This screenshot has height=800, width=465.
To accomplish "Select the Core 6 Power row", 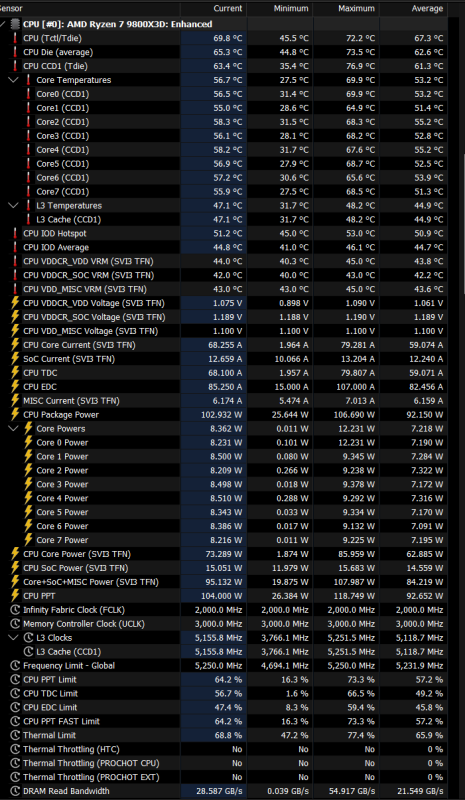I will (x=224, y=526).
